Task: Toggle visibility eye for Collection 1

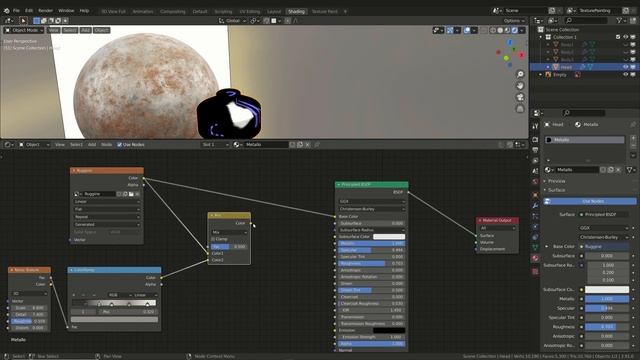Action: point(625,37)
